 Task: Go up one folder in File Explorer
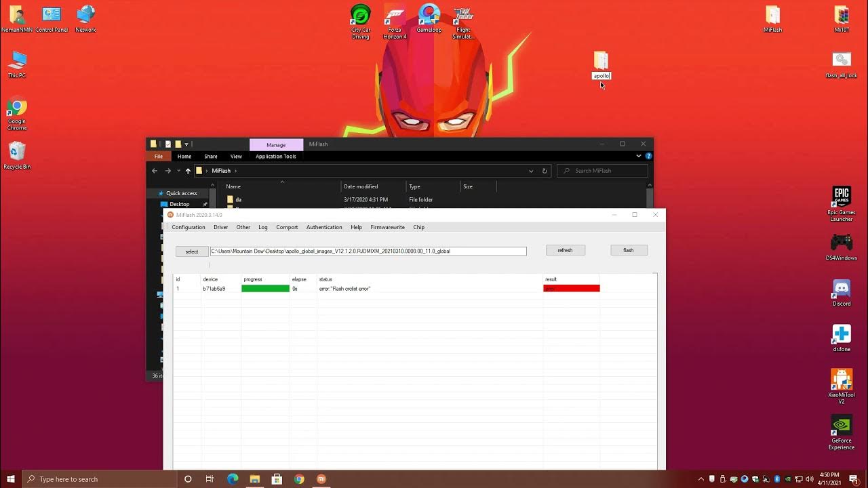[x=188, y=171]
